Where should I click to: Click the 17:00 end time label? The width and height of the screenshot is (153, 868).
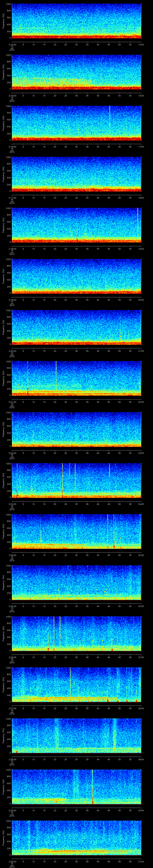[141, 147]
